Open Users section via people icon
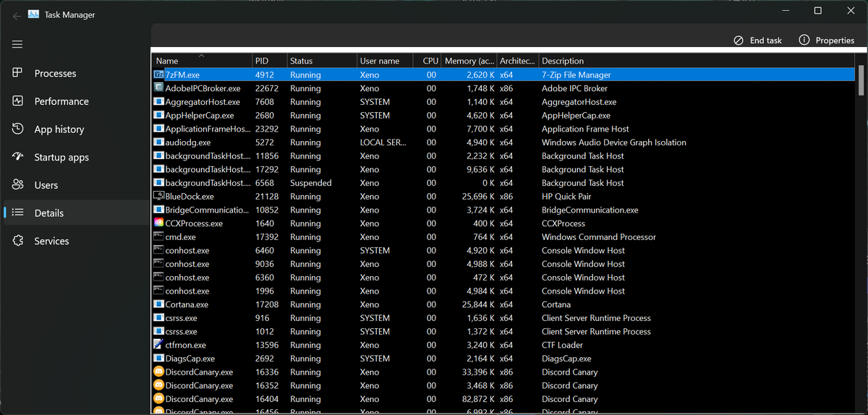 click(18, 185)
